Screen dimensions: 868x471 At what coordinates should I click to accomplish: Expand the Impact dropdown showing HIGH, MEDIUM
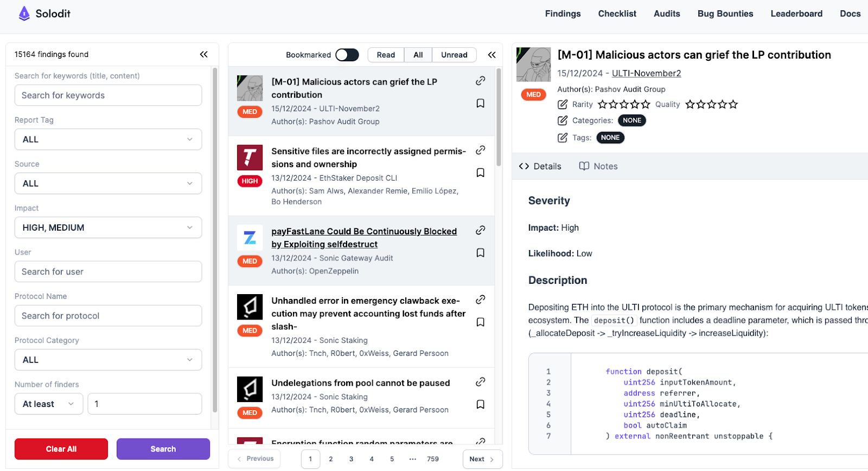coord(108,228)
